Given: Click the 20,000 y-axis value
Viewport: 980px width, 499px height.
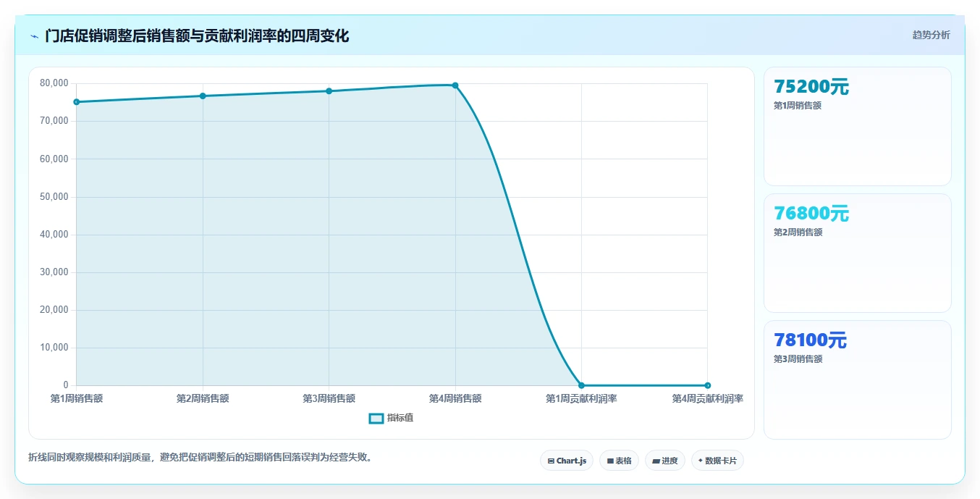Looking at the screenshot, I should click(54, 310).
